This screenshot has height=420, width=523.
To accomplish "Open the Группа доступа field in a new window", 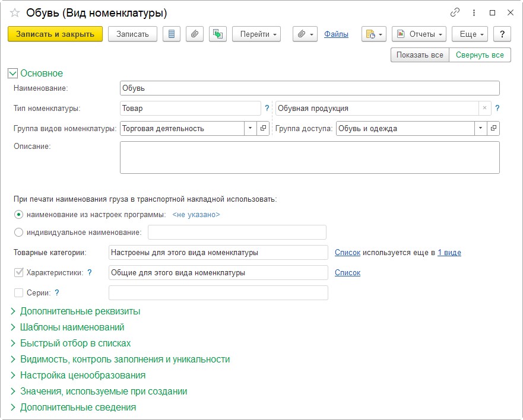I will click(493, 128).
